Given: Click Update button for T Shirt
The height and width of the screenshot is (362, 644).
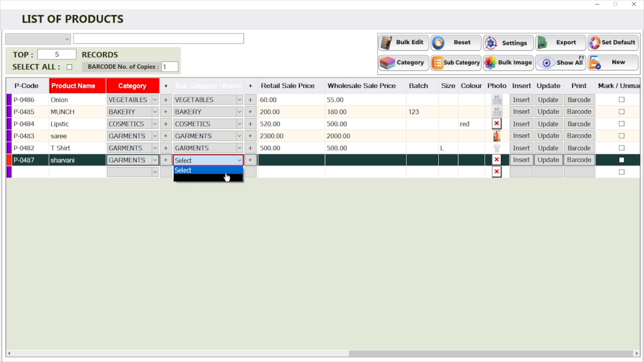Looking at the screenshot, I should 548,148.
